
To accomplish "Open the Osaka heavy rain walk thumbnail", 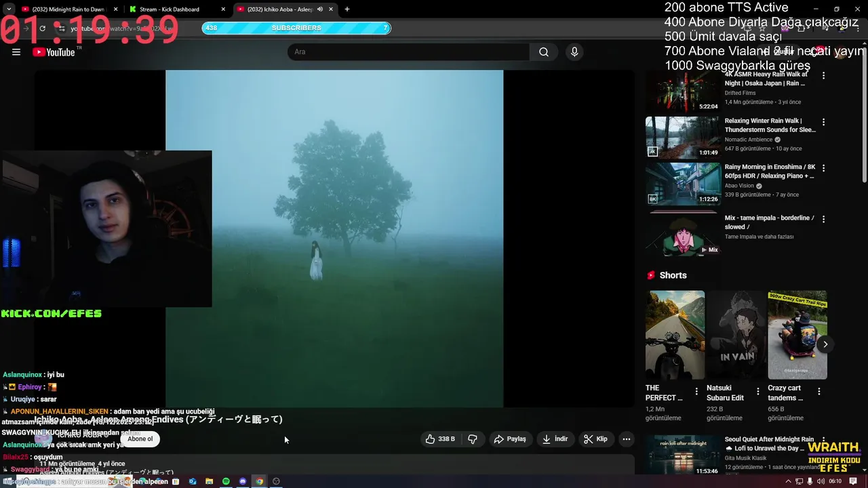I will pyautogui.click(x=682, y=91).
